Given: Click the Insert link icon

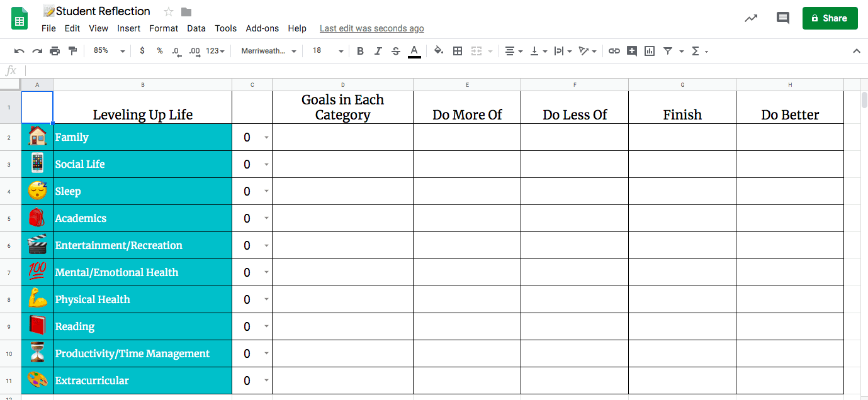Looking at the screenshot, I should (x=614, y=51).
